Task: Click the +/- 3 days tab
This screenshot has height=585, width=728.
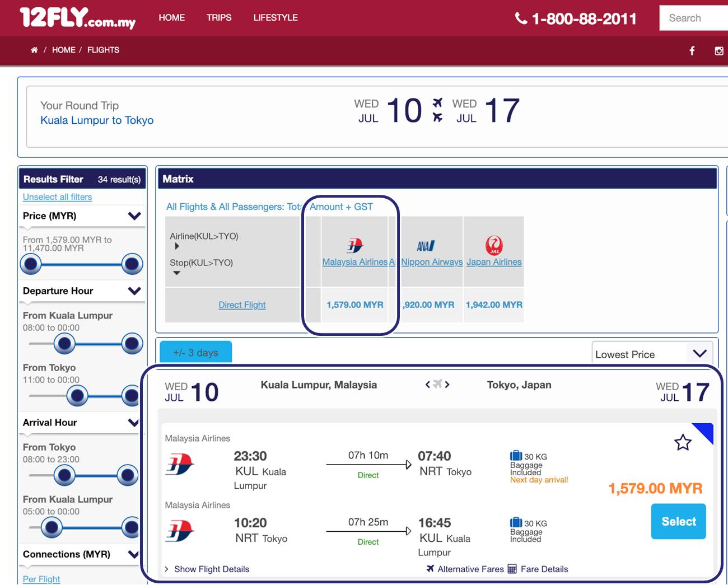Action: tap(195, 353)
